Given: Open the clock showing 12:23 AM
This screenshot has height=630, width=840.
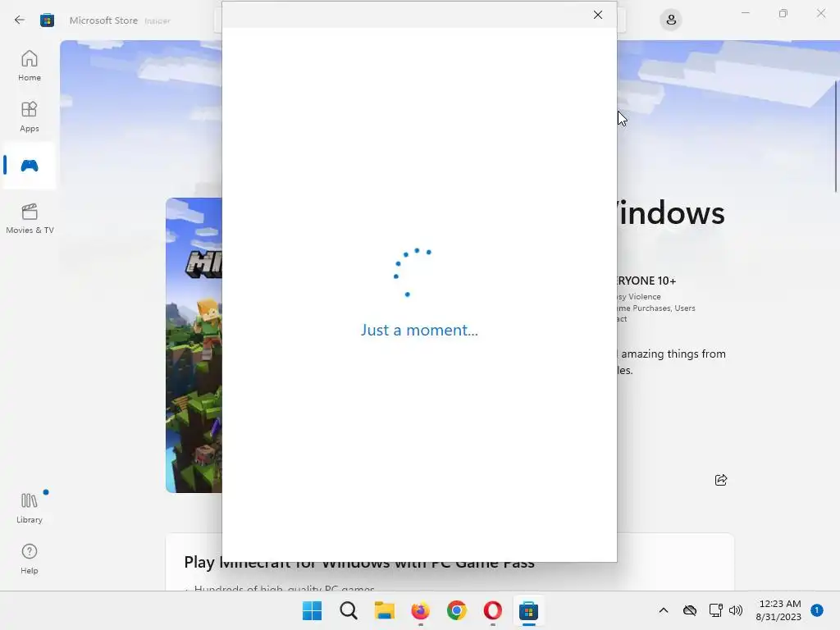Looking at the screenshot, I should tap(778, 610).
